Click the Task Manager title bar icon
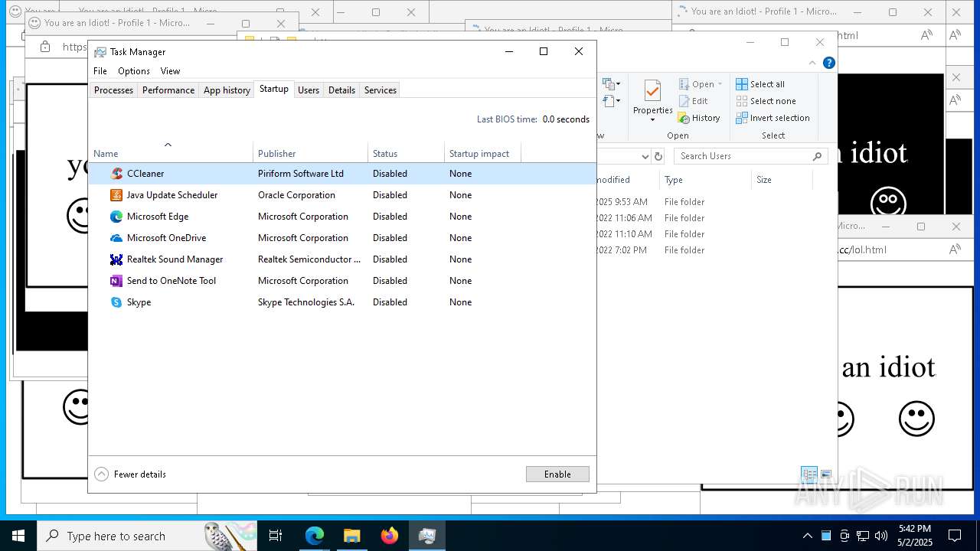Viewport: 980px width, 551px height. (100, 52)
